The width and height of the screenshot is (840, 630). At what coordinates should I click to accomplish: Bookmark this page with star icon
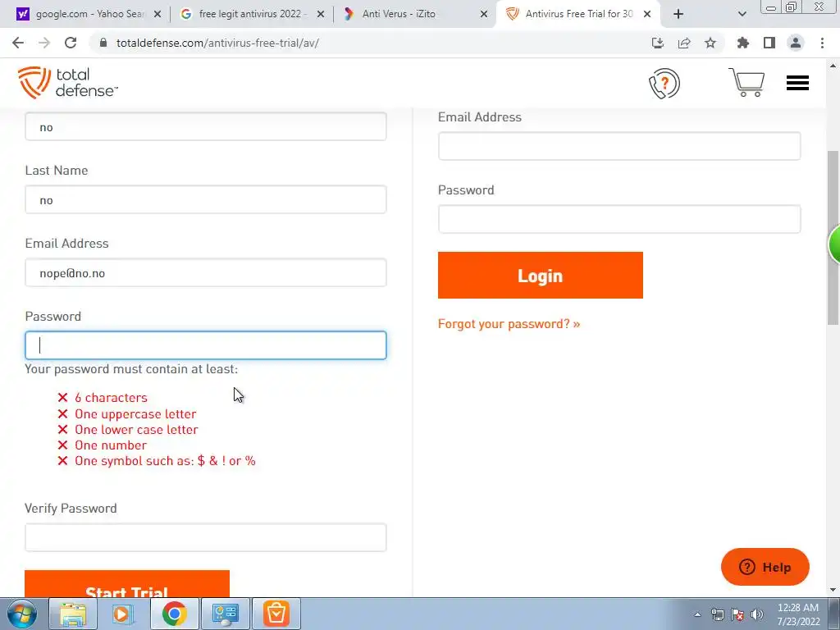[x=710, y=43]
